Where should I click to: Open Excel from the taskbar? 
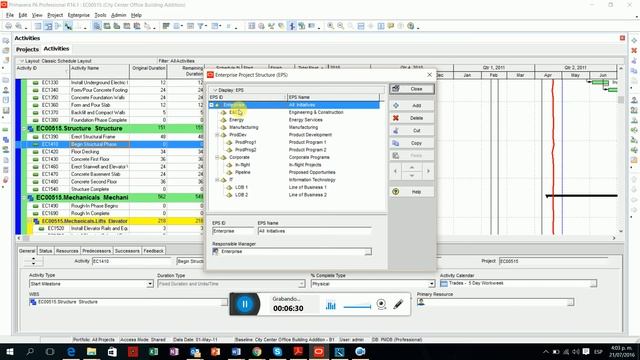153,351
